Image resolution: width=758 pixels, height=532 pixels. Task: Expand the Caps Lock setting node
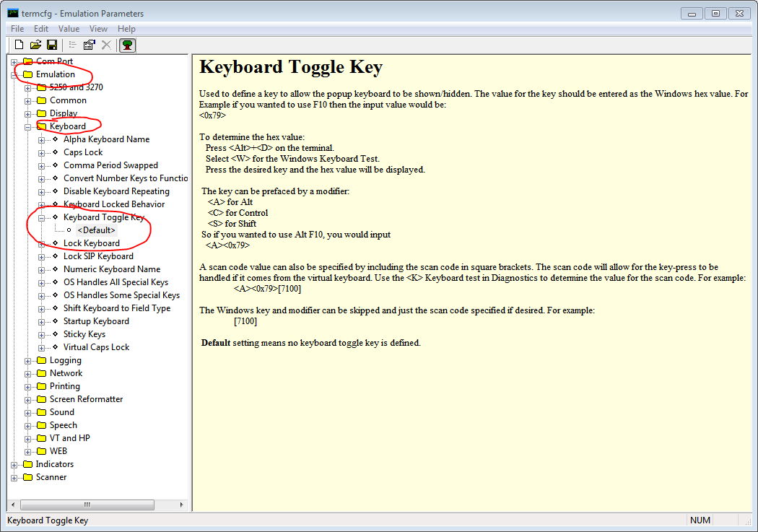click(x=42, y=152)
